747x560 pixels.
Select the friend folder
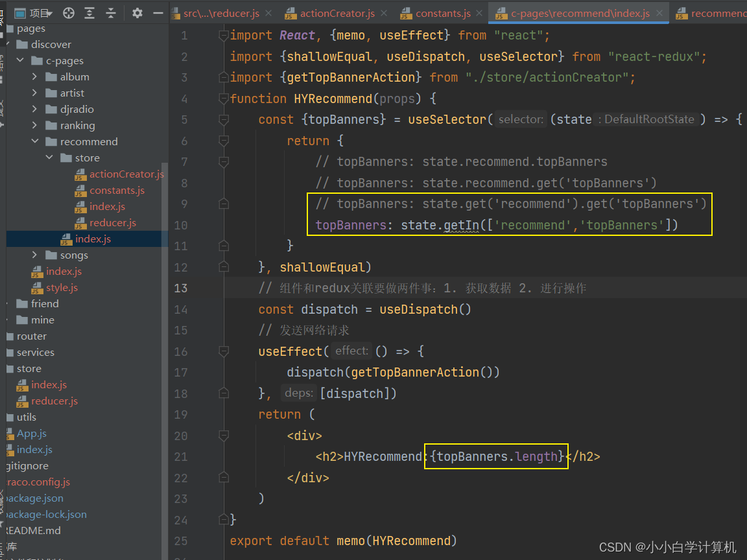(45, 303)
